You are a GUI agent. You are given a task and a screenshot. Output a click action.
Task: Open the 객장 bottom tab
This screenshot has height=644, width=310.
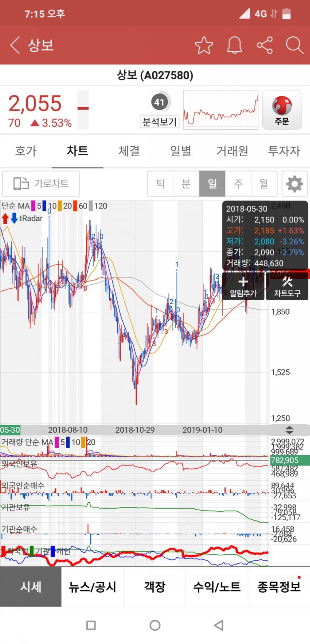click(x=155, y=587)
